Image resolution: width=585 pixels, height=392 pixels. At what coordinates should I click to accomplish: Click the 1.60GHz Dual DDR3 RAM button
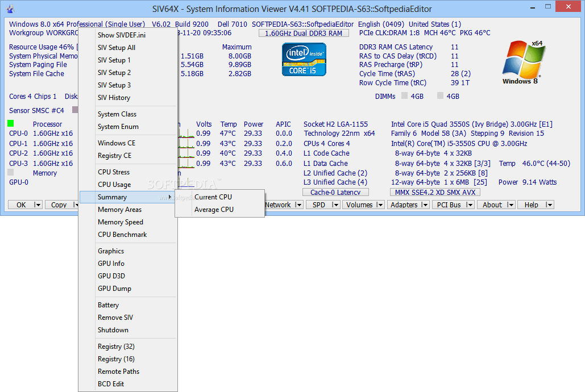pos(304,33)
